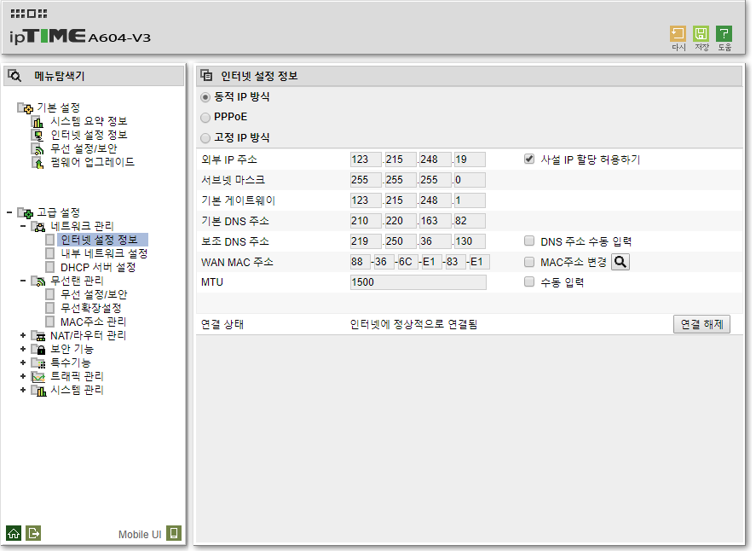Open the Mobile UI phone icon
756x551 pixels.
(x=174, y=533)
